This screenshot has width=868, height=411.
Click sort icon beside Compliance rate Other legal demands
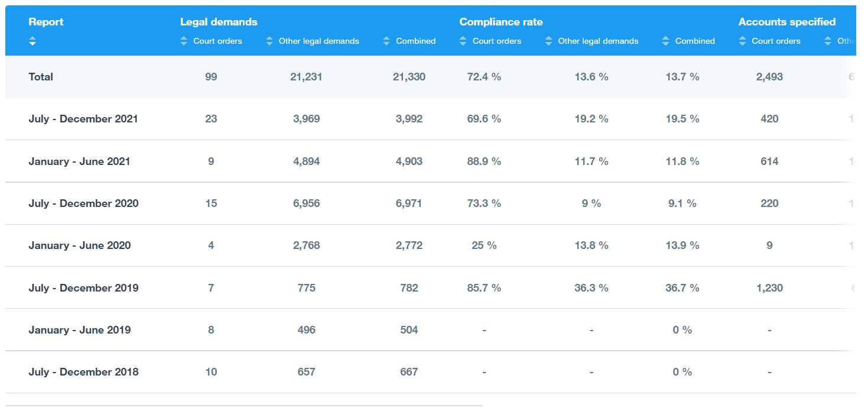(548, 41)
